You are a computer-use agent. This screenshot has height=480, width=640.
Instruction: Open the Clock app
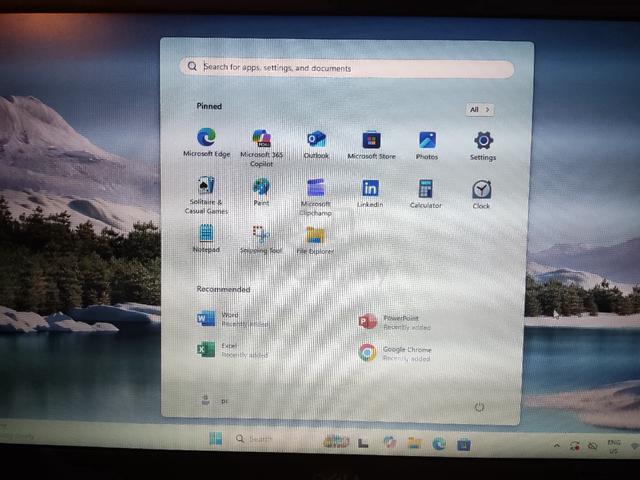(x=482, y=195)
